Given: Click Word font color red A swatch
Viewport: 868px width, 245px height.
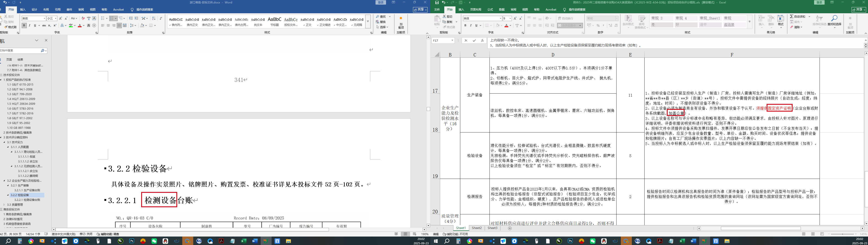Looking at the screenshot, I should [x=80, y=25].
